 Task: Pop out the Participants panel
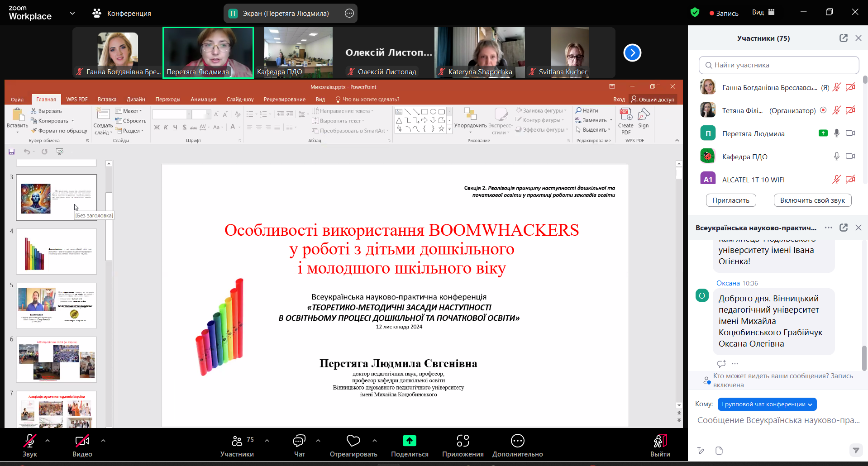(x=843, y=38)
